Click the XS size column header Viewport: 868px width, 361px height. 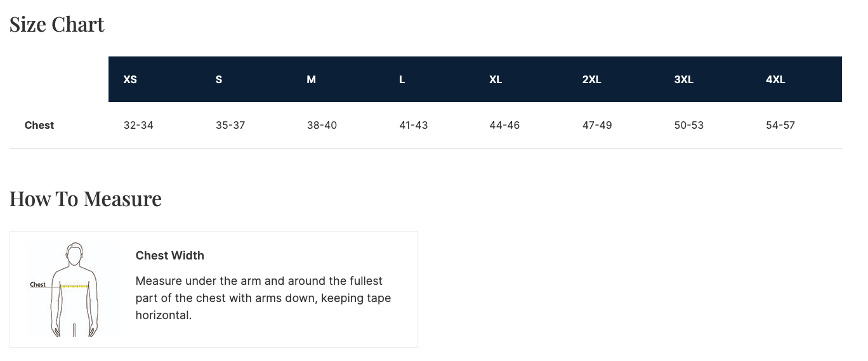click(x=130, y=80)
